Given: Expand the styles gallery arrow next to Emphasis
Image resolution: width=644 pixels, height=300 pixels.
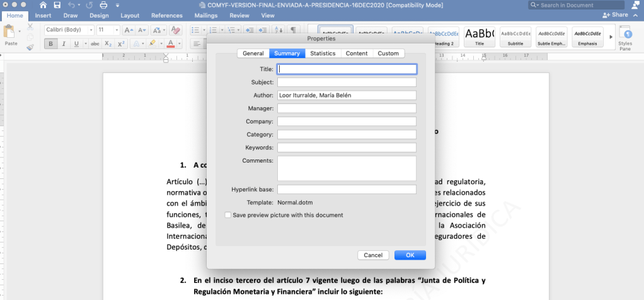Looking at the screenshot, I should tap(610, 37).
